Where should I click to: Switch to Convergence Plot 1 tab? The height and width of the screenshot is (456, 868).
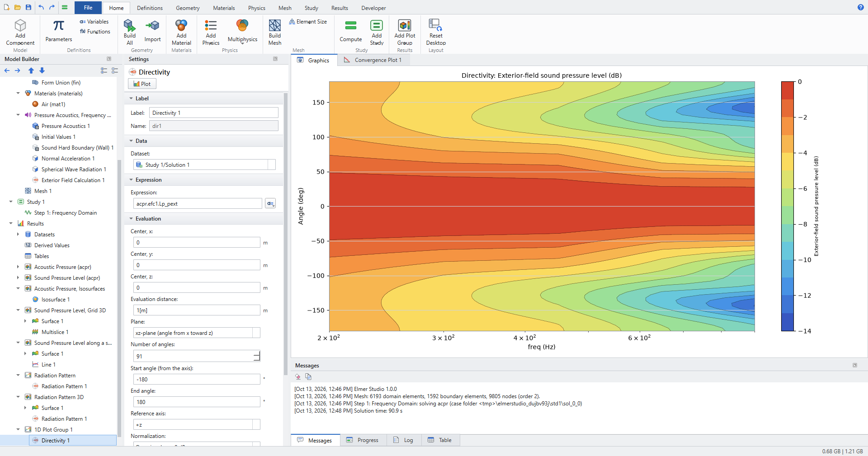point(373,60)
